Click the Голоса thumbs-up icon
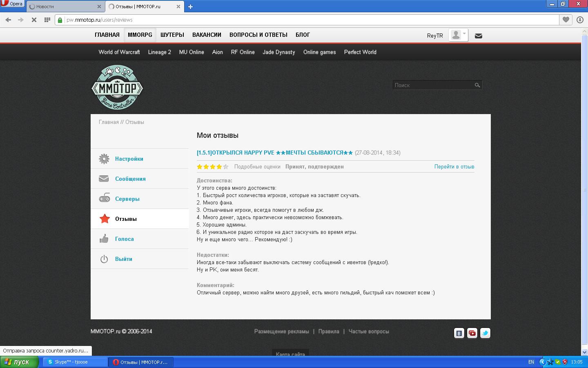The height and width of the screenshot is (368, 588). click(104, 238)
